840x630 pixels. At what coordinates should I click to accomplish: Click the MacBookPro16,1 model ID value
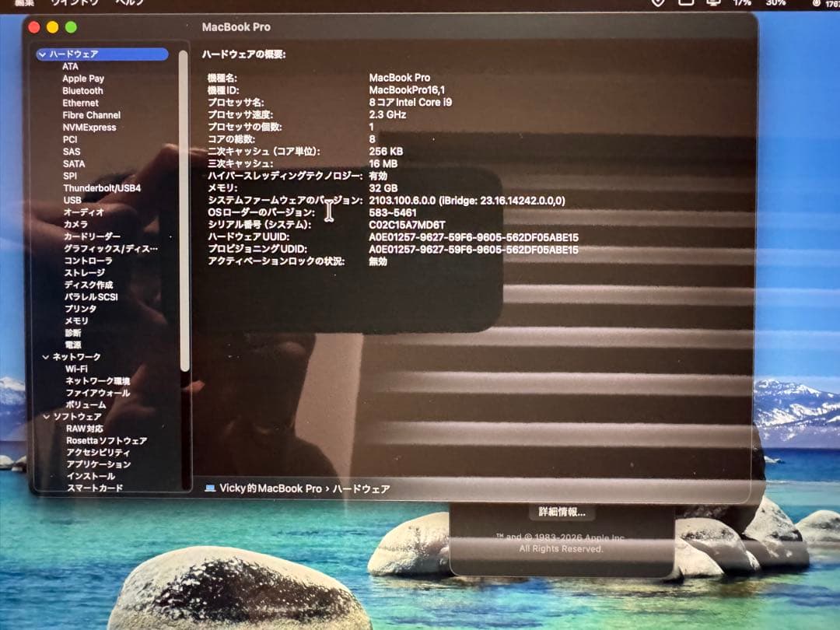407,90
